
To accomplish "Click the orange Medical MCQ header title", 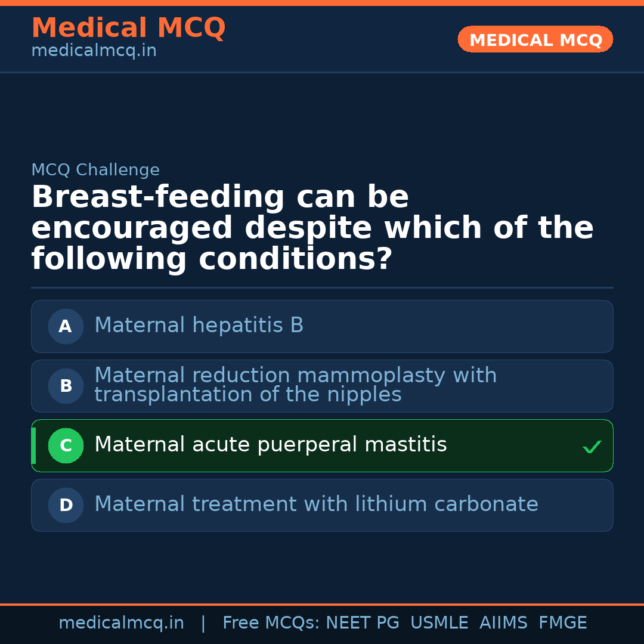I will [128, 28].
